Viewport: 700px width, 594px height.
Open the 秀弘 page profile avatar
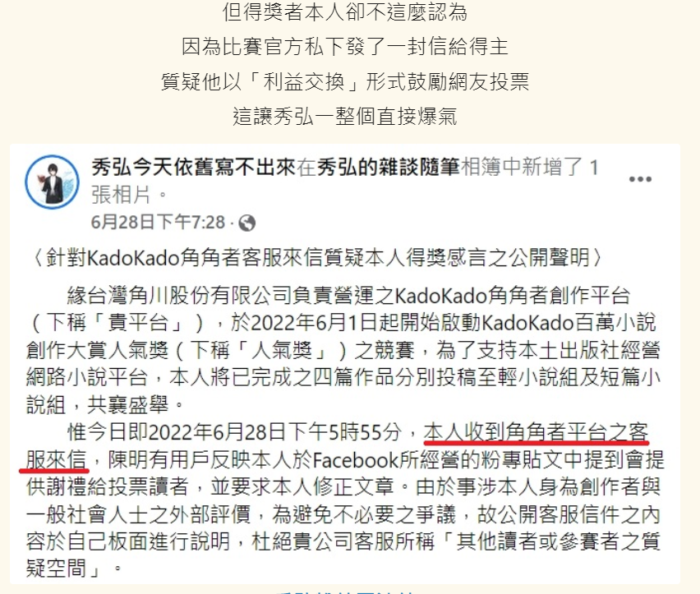(x=52, y=182)
